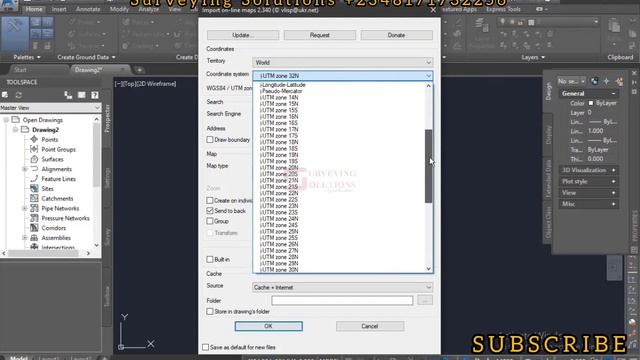This screenshot has height=360, width=640.
Task: Toggle the Draw boundary checkbox
Action: pos(210,140)
